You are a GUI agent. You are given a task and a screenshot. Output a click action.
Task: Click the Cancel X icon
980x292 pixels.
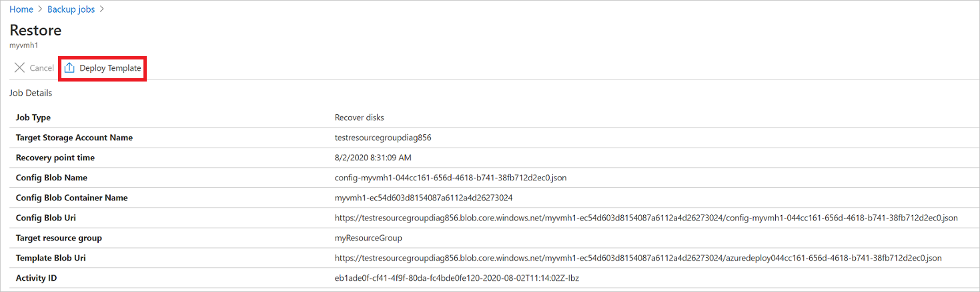coord(19,68)
